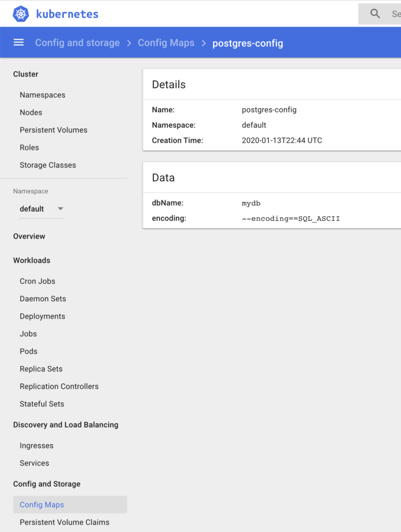The width and height of the screenshot is (401, 532).
Task: Open Storage Classes in sidebar
Action: [x=48, y=165]
